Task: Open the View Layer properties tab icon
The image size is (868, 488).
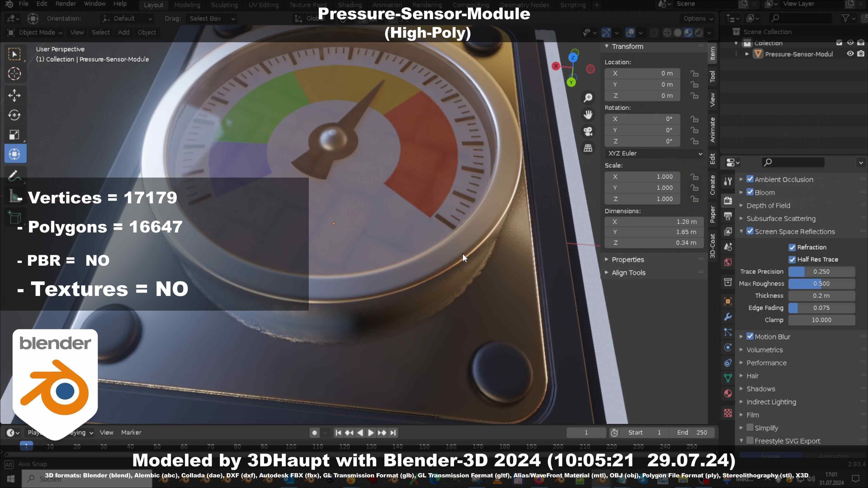Action: pos(728,231)
